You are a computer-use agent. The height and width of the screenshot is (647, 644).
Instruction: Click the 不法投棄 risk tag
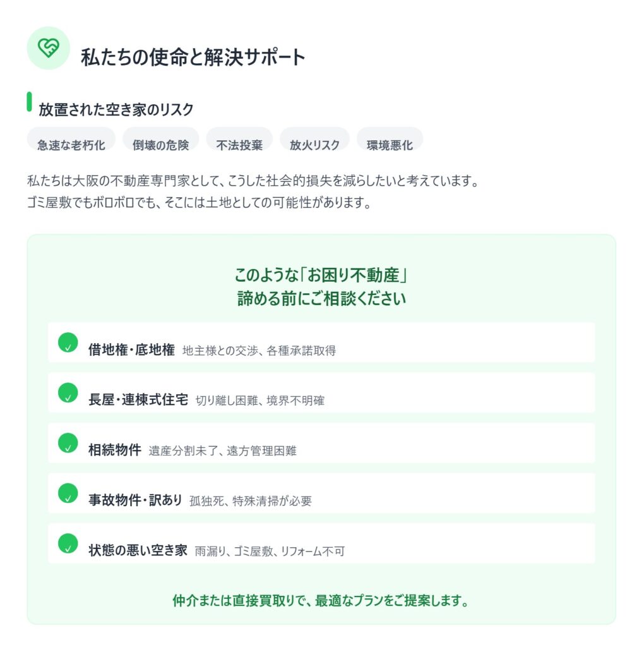[x=239, y=145]
